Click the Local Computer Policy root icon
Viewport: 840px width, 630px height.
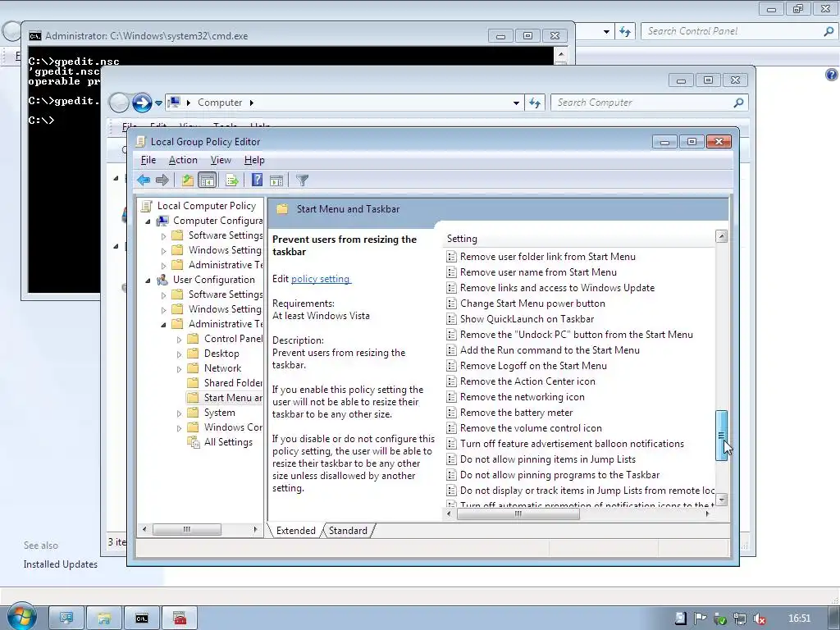[147, 206]
